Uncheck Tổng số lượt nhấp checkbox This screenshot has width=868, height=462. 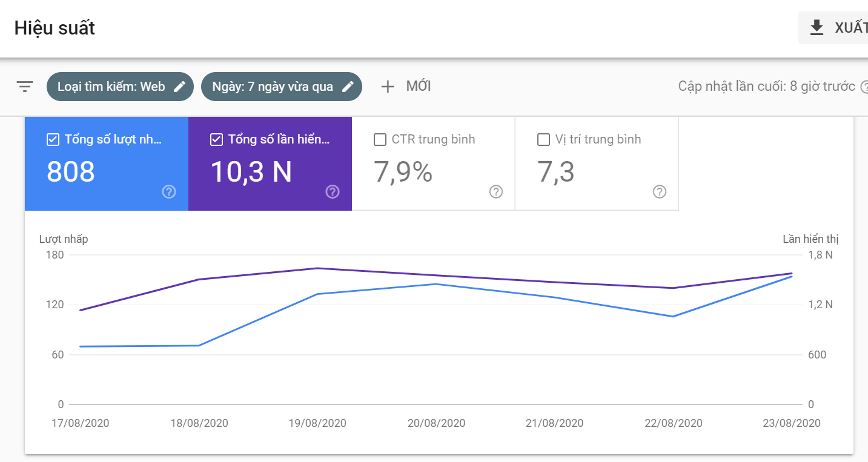pos(53,140)
